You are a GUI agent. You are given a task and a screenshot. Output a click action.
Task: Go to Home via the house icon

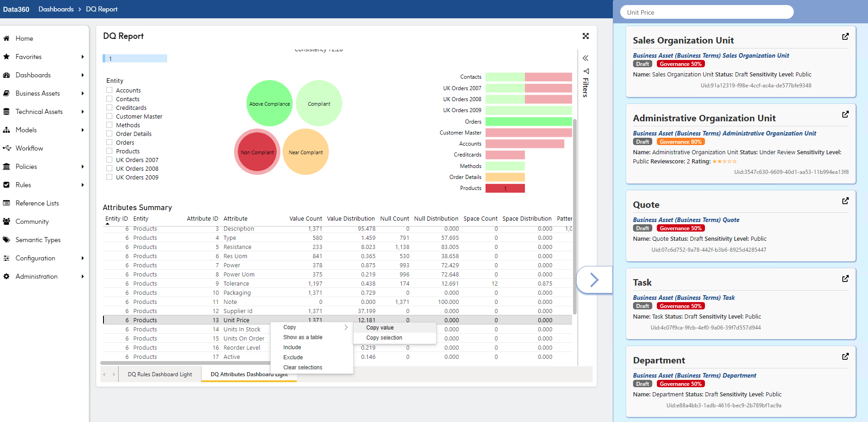tap(6, 38)
